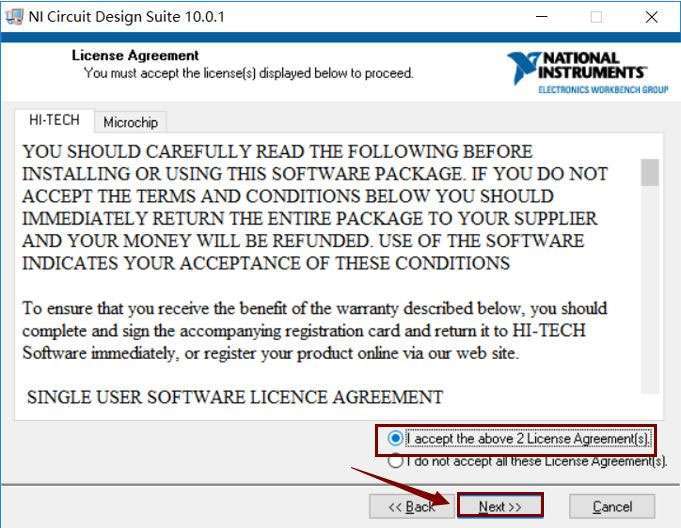Image resolution: width=681 pixels, height=530 pixels.
Task: Click the window title "NI Circuit Design Suite 10.0.1"
Action: click(x=126, y=17)
